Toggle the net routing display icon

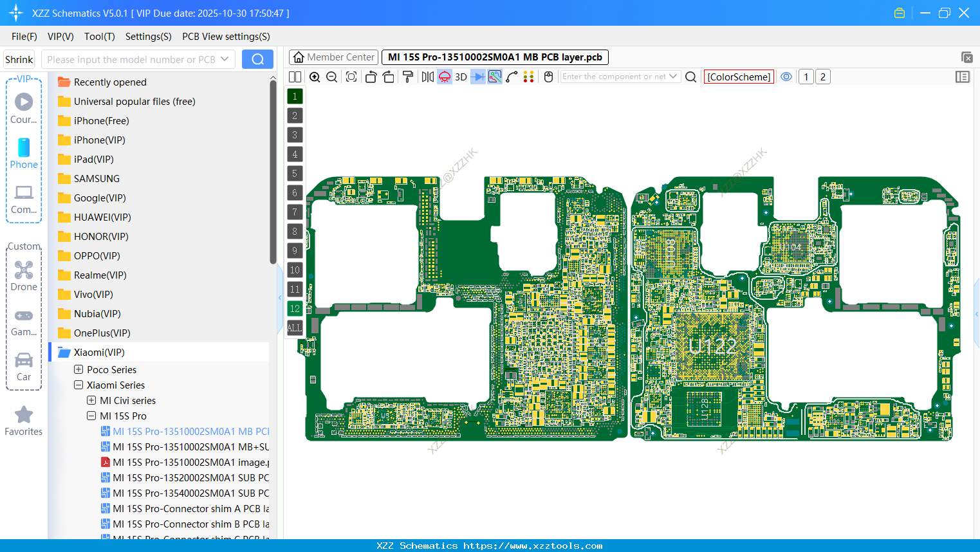click(x=495, y=77)
